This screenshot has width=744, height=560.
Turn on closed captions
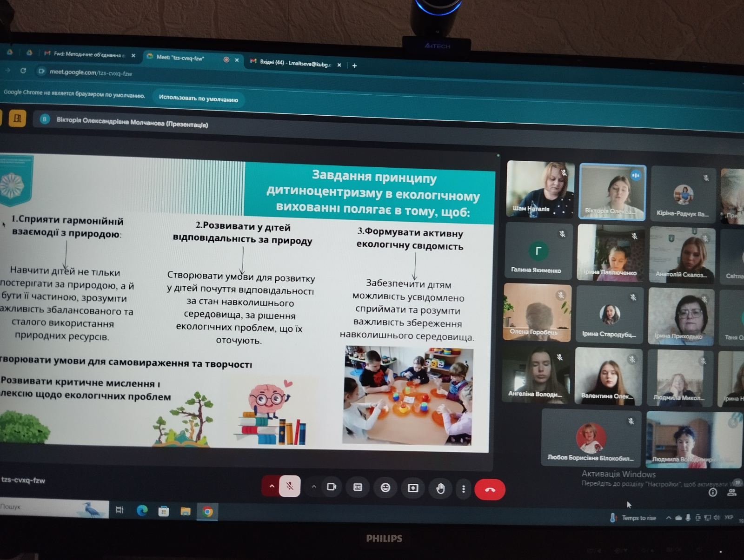[x=358, y=488]
